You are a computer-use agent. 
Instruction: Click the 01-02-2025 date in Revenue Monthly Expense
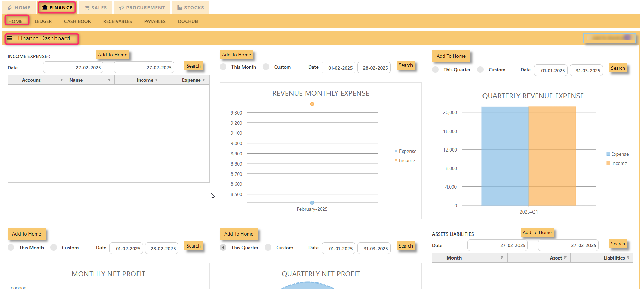[338, 68]
